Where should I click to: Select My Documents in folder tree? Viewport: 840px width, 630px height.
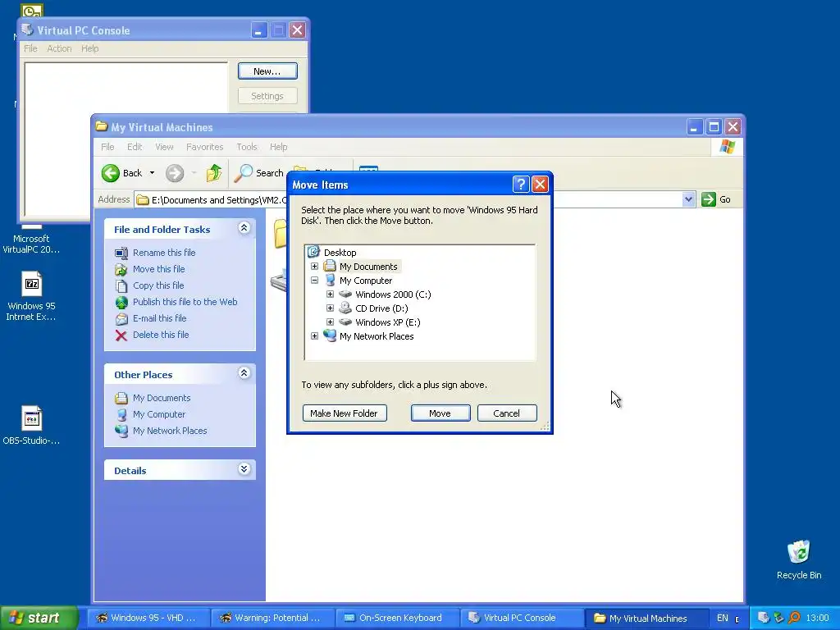point(368,267)
